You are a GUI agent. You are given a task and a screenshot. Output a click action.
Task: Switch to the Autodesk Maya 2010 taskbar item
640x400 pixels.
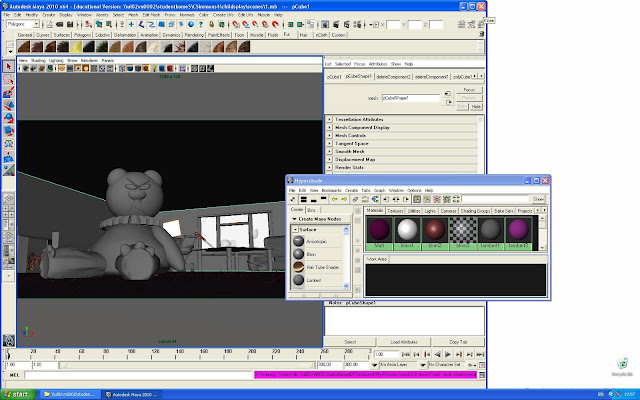pyautogui.click(x=131, y=394)
